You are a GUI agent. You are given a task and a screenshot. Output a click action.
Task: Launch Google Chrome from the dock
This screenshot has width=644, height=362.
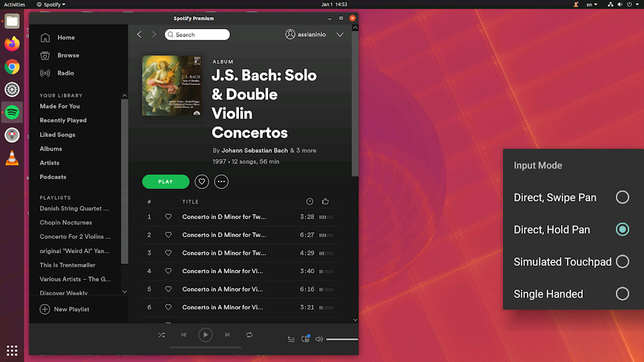[12, 67]
